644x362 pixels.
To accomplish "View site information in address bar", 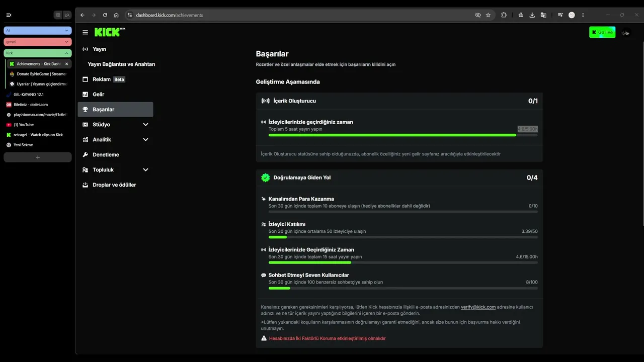I will pos(129,15).
